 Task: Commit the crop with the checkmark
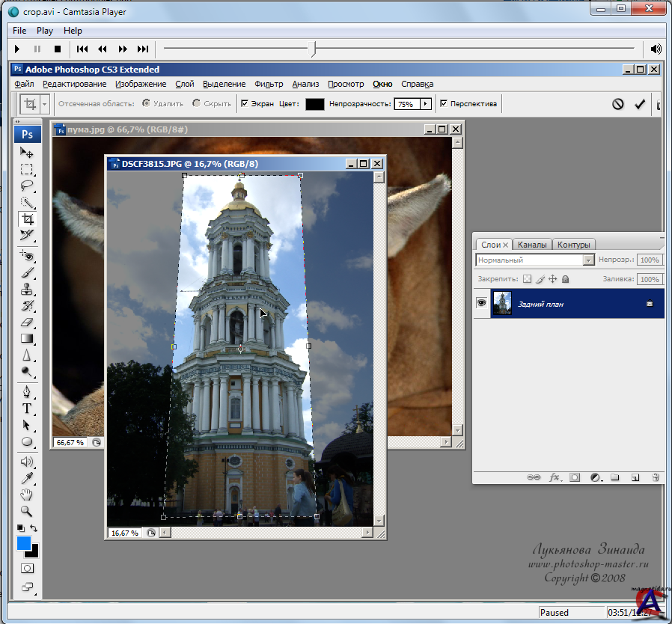(640, 104)
